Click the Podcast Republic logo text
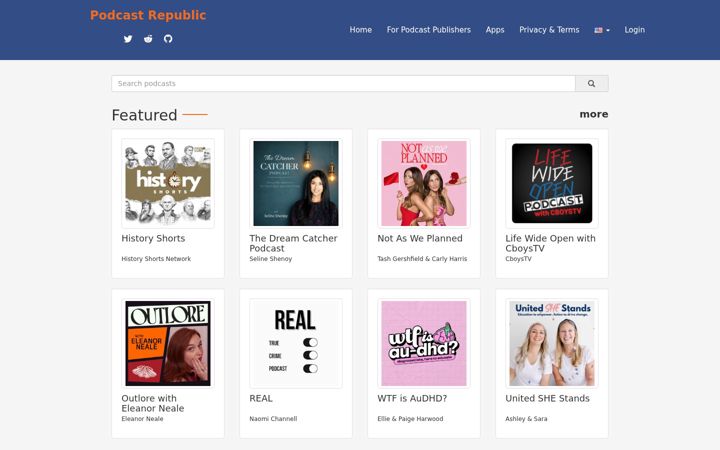The width and height of the screenshot is (720, 450). (x=148, y=15)
